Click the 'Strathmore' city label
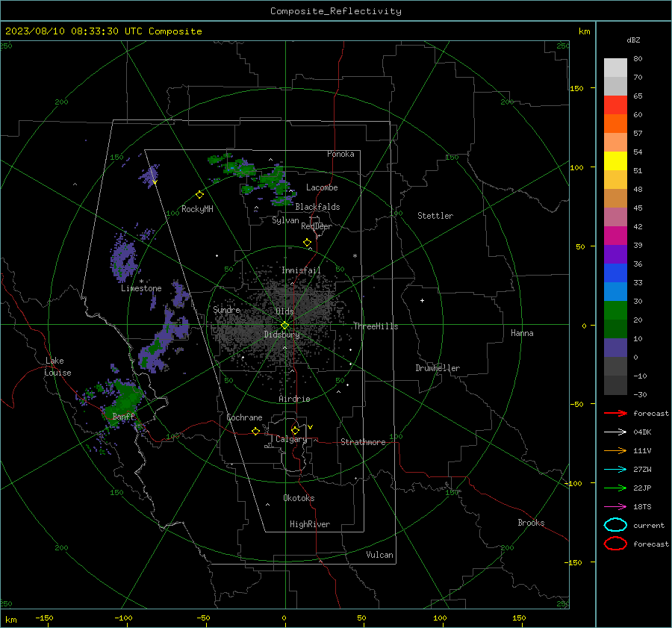The image size is (672, 628). click(363, 442)
